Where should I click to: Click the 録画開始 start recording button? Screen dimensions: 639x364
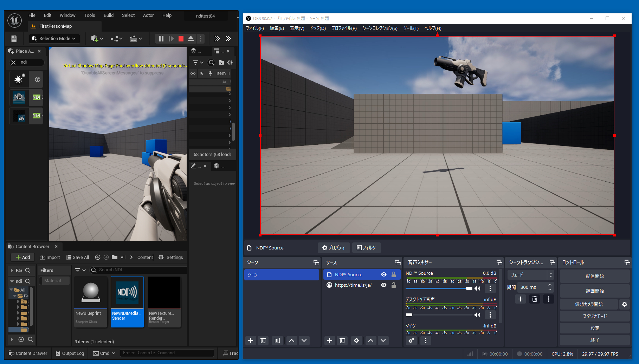click(x=594, y=291)
